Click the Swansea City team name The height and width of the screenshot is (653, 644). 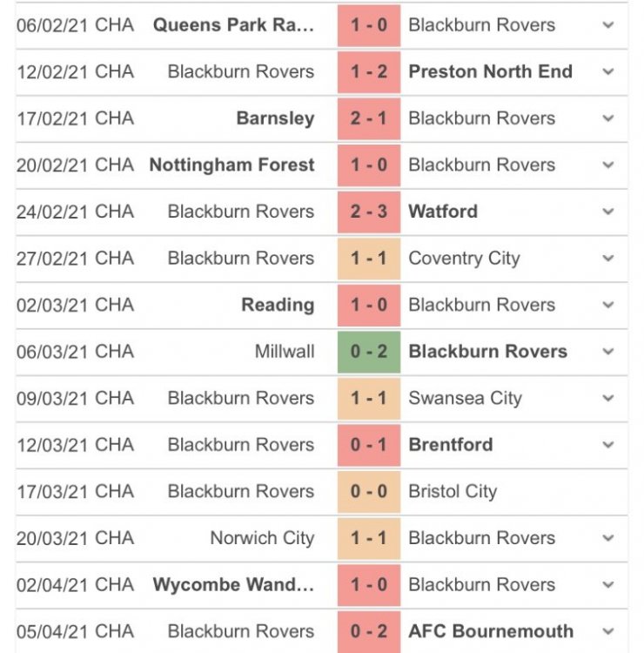pos(465,398)
